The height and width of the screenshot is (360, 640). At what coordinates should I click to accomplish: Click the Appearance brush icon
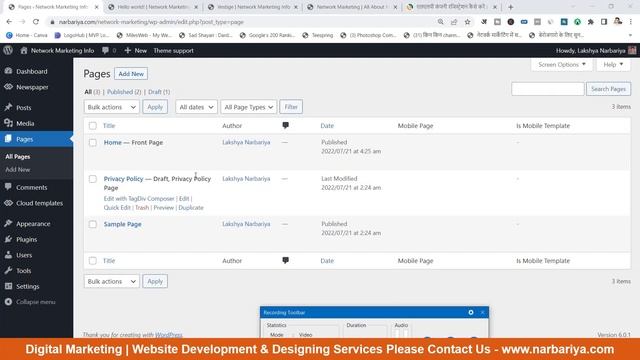click(8, 223)
